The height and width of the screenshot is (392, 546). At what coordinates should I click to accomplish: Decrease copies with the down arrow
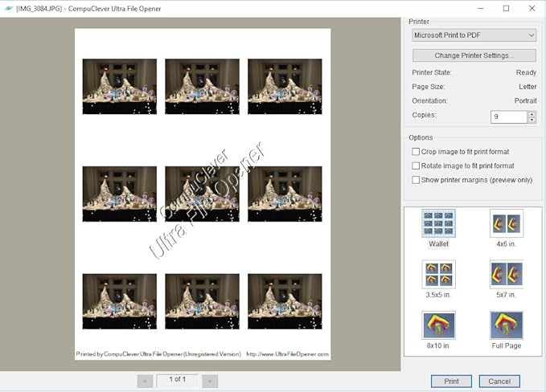click(532, 120)
